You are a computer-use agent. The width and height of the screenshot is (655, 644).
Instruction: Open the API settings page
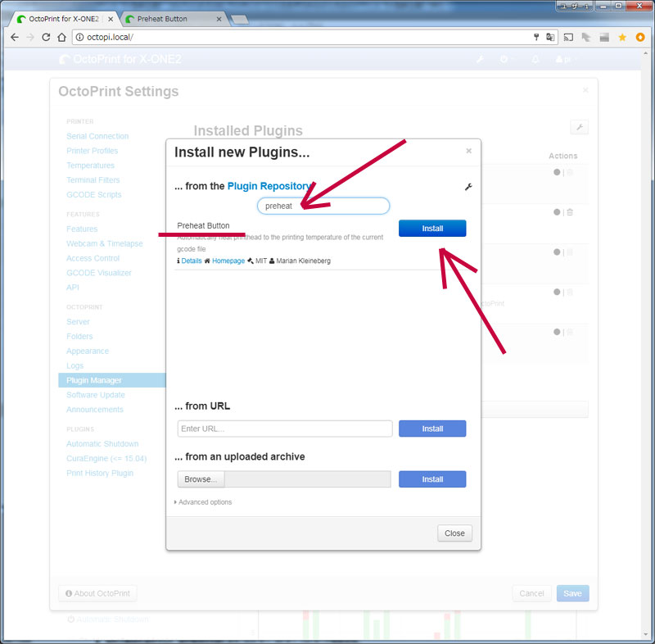[x=72, y=288]
